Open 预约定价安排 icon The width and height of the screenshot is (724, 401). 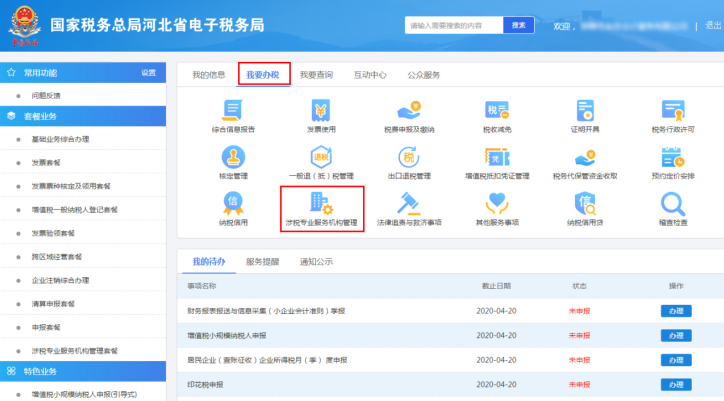(x=673, y=157)
